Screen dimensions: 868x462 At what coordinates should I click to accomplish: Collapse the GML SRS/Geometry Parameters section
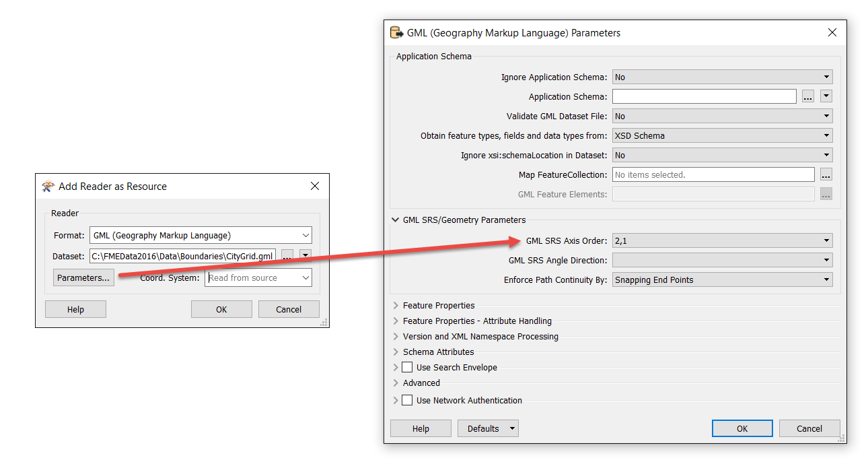(x=396, y=220)
